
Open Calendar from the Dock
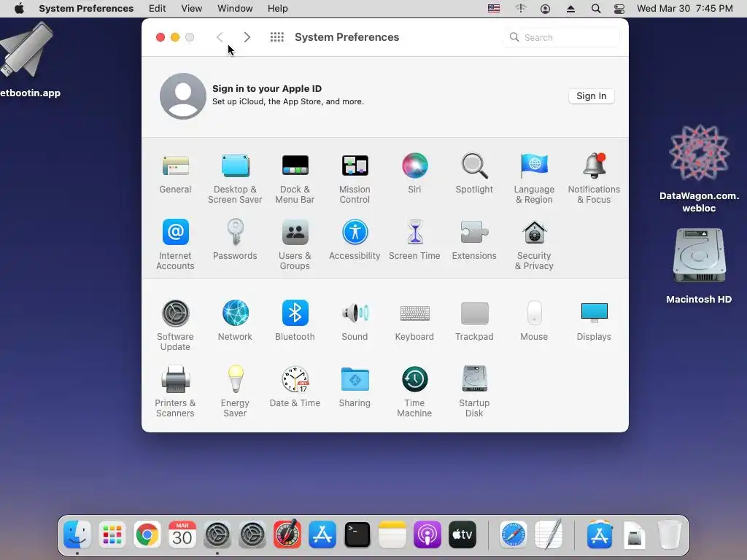click(x=182, y=534)
